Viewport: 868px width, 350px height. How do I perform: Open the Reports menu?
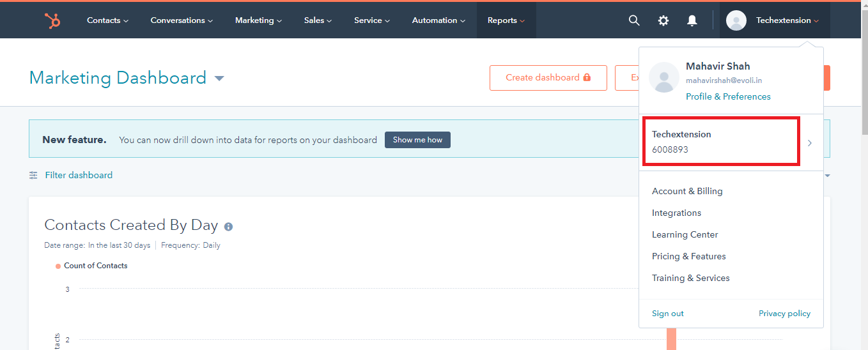(506, 20)
